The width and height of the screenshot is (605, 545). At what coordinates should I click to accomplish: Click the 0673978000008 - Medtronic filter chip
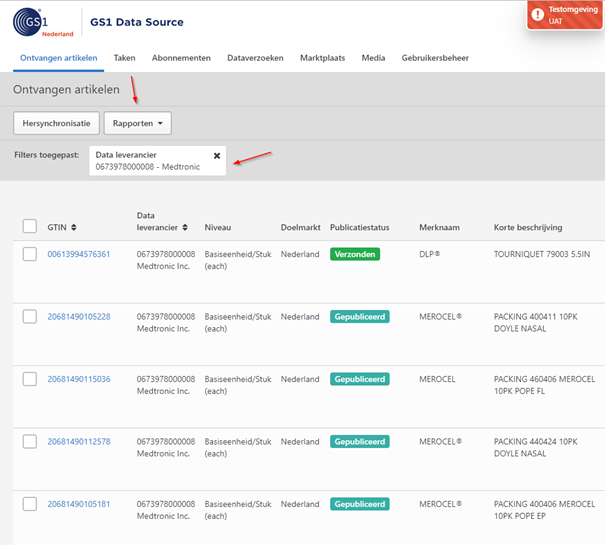click(x=157, y=161)
